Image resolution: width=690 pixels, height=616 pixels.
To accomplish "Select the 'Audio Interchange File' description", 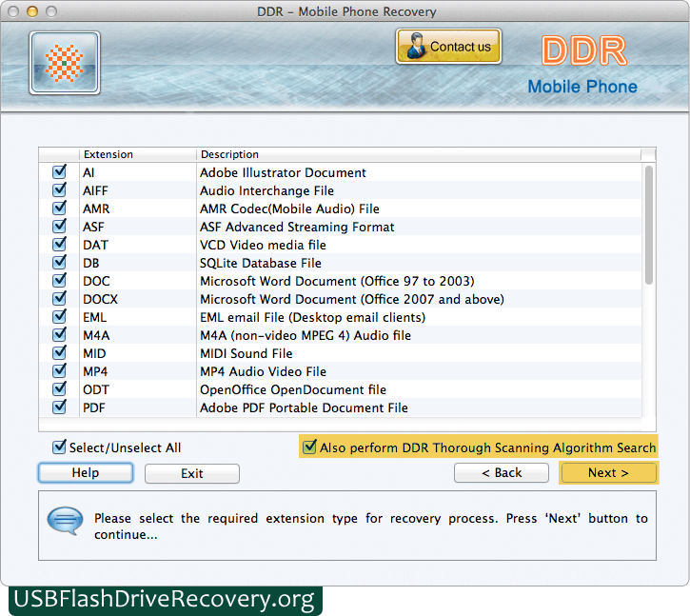I will click(266, 190).
